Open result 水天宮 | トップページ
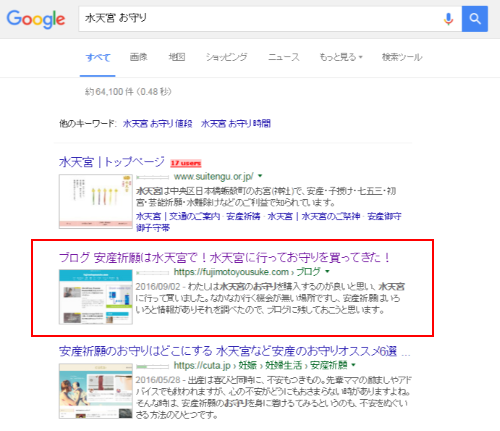 click(x=112, y=162)
